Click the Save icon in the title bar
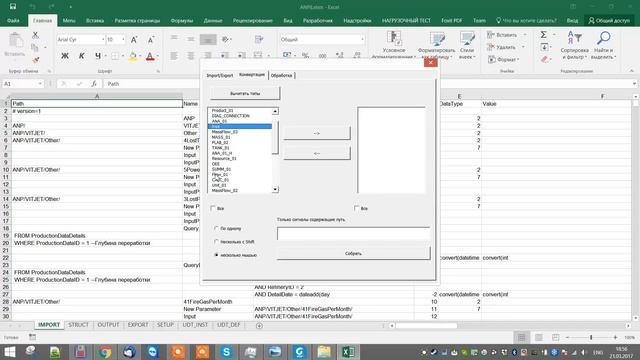The height and width of the screenshot is (360, 640). pos(13,7)
